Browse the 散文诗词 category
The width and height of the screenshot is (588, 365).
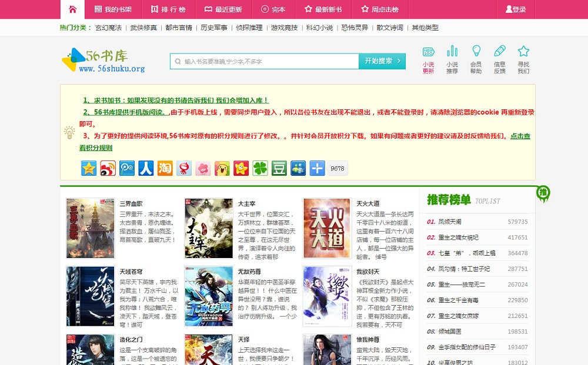(390, 28)
